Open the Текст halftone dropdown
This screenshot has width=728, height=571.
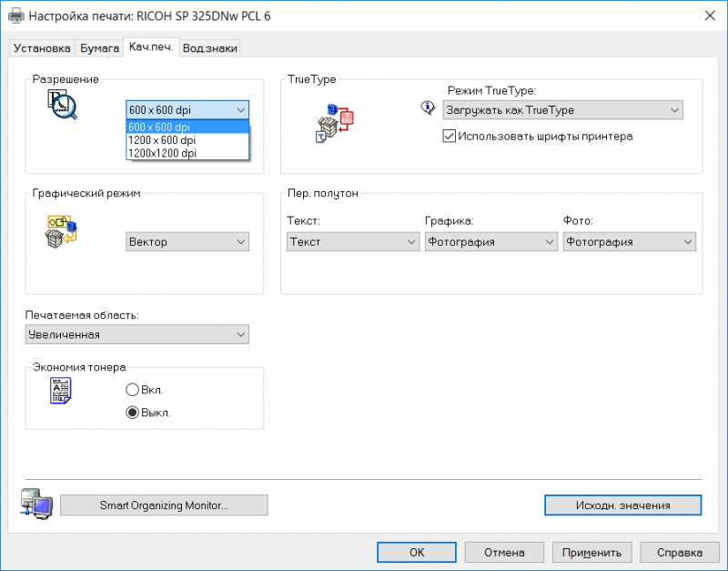pos(353,241)
